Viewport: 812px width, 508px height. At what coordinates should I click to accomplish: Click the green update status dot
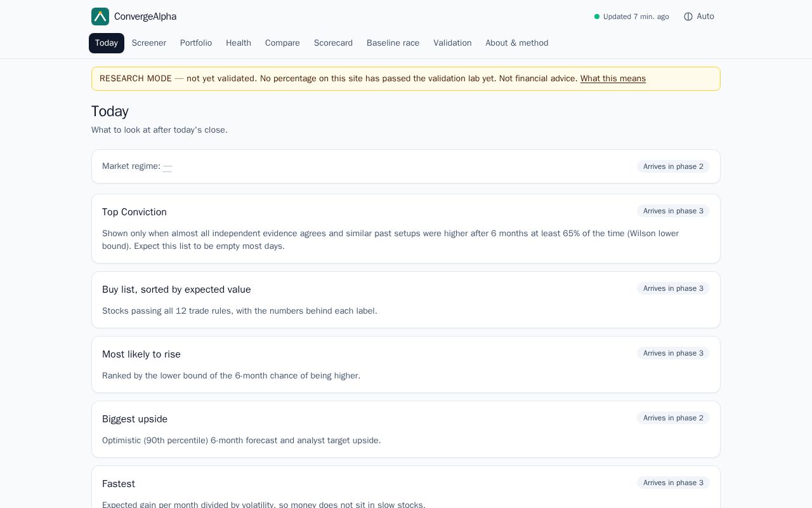point(597,17)
